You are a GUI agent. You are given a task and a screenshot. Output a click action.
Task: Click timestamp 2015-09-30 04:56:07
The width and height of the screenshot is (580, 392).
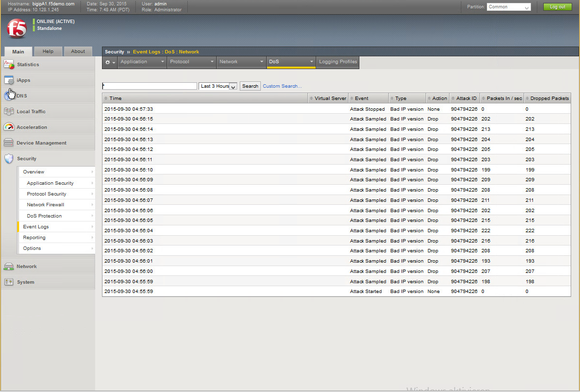point(129,200)
